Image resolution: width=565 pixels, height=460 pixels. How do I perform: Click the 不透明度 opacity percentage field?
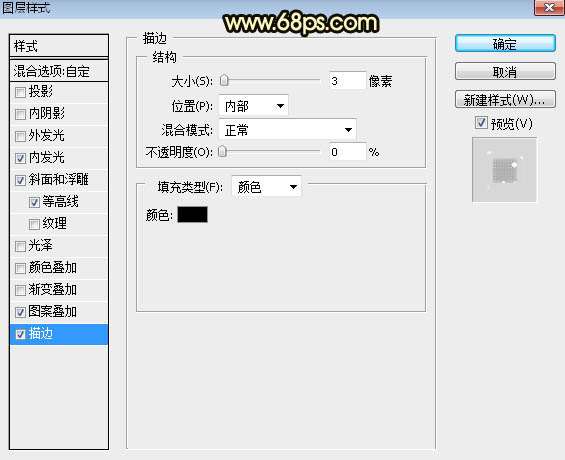pyautogui.click(x=347, y=152)
